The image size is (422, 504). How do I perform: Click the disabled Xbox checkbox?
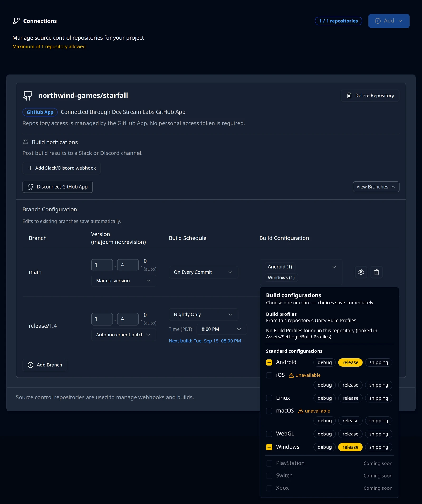click(x=269, y=488)
